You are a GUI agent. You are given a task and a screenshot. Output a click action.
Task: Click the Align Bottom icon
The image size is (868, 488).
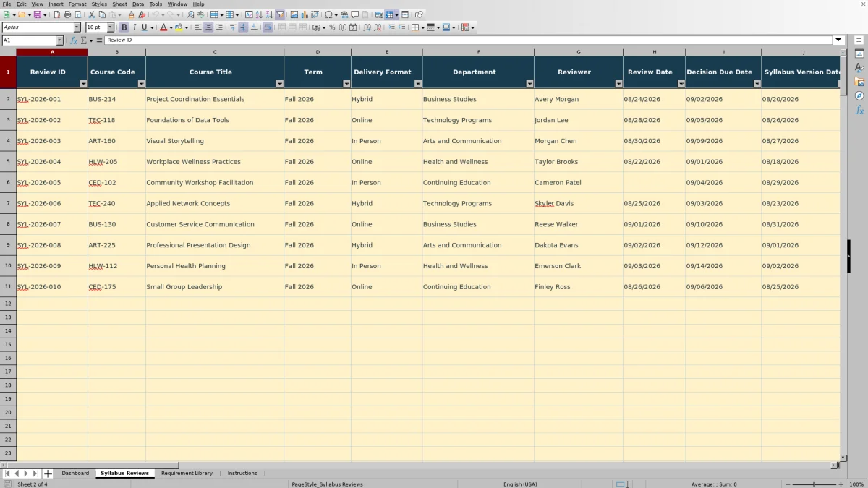pyautogui.click(x=254, y=27)
